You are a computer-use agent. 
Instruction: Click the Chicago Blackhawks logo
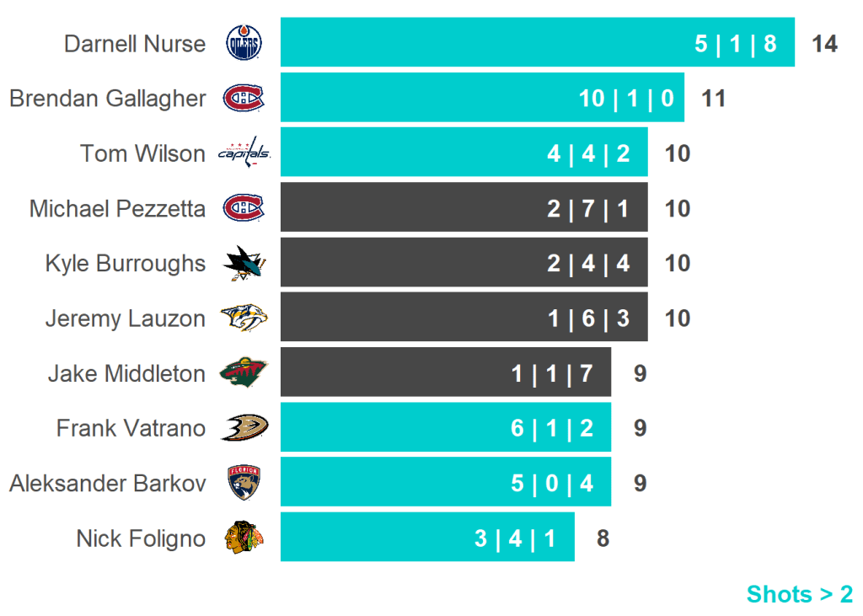point(244,538)
